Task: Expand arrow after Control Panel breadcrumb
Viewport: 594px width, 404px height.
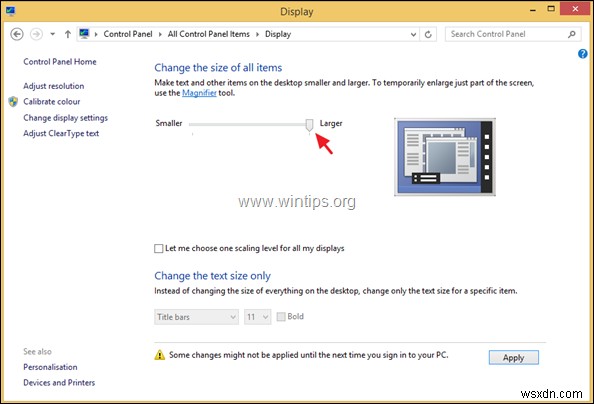Action: (x=160, y=34)
